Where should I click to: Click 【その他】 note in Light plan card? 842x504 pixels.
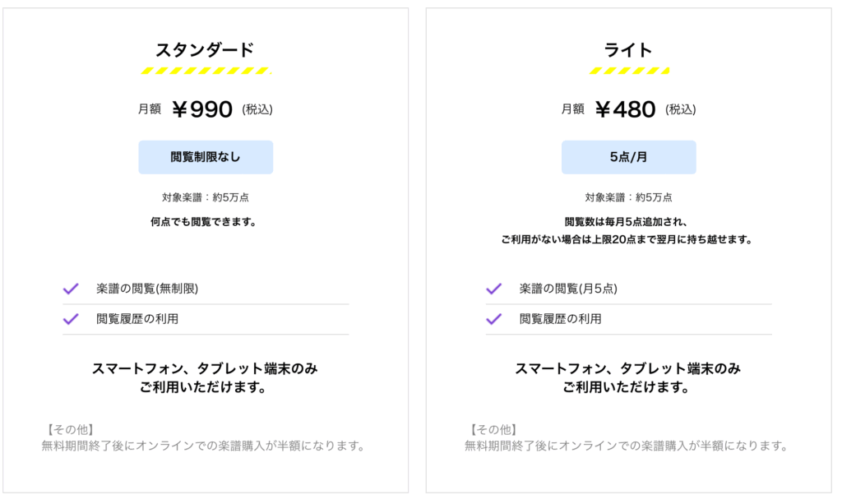(493, 429)
